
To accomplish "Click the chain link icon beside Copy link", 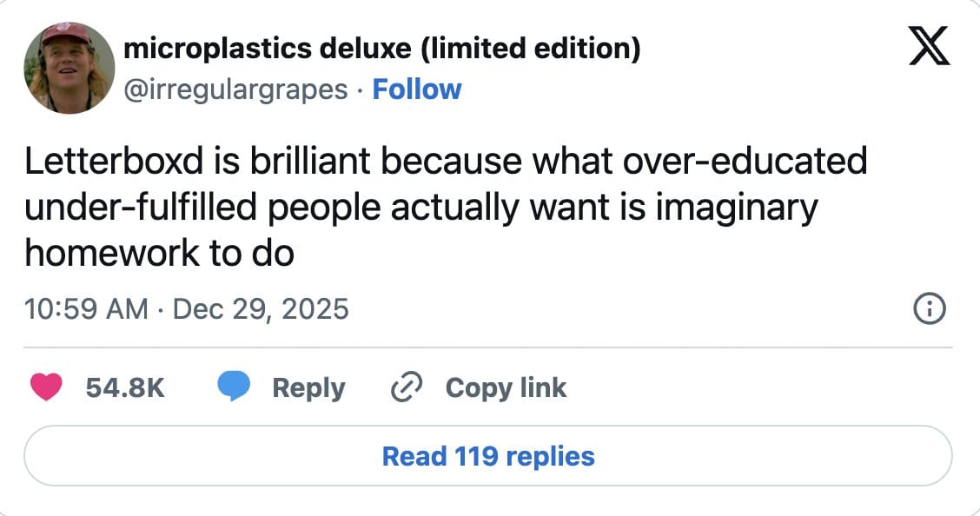I will click(406, 387).
